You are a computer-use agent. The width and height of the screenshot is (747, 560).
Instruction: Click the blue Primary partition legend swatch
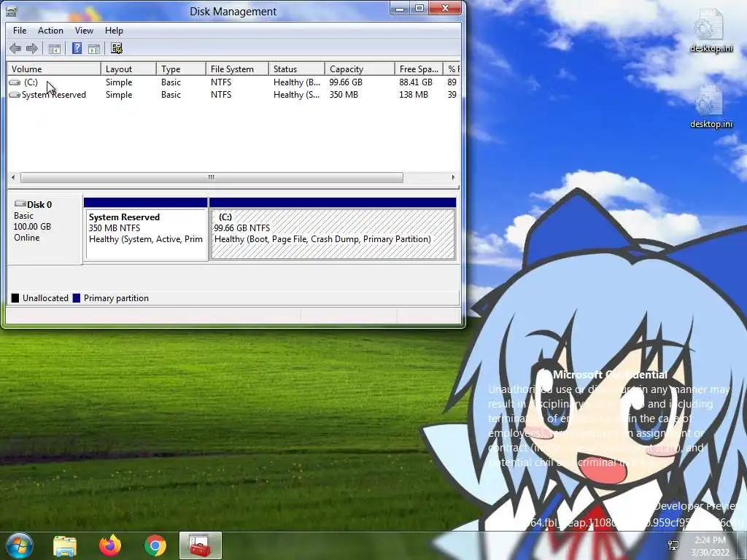click(x=76, y=298)
